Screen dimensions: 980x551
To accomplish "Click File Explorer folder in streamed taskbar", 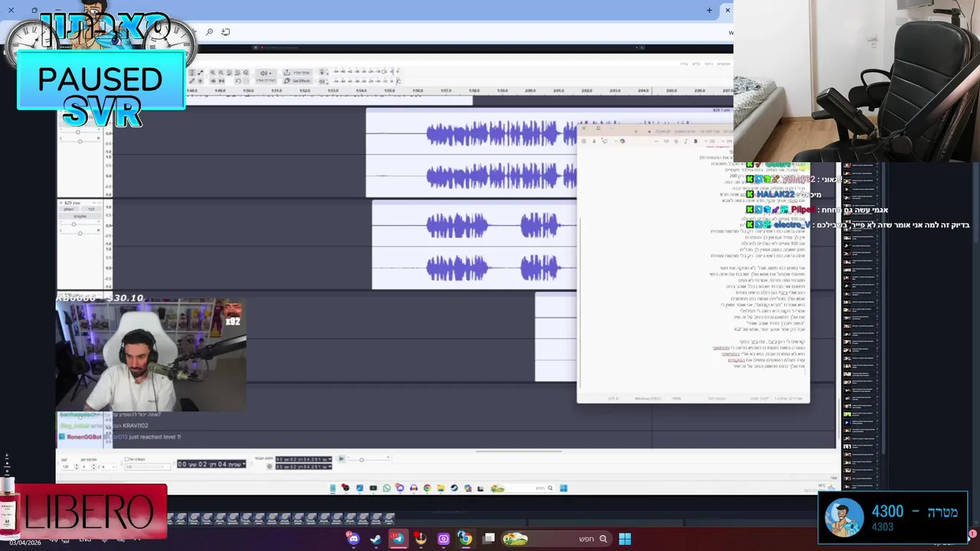I will click(x=441, y=488).
